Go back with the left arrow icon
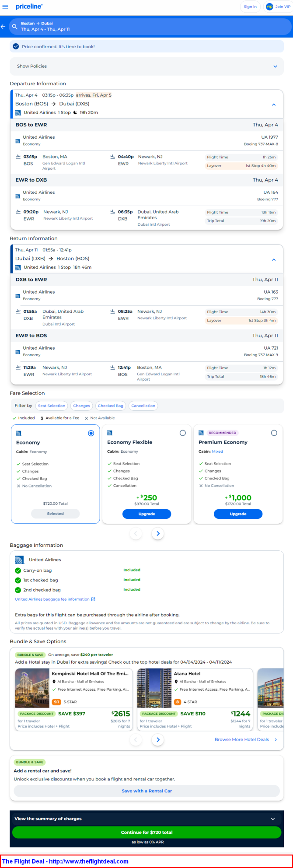This screenshot has height=868, width=293. pyautogui.click(x=3, y=27)
